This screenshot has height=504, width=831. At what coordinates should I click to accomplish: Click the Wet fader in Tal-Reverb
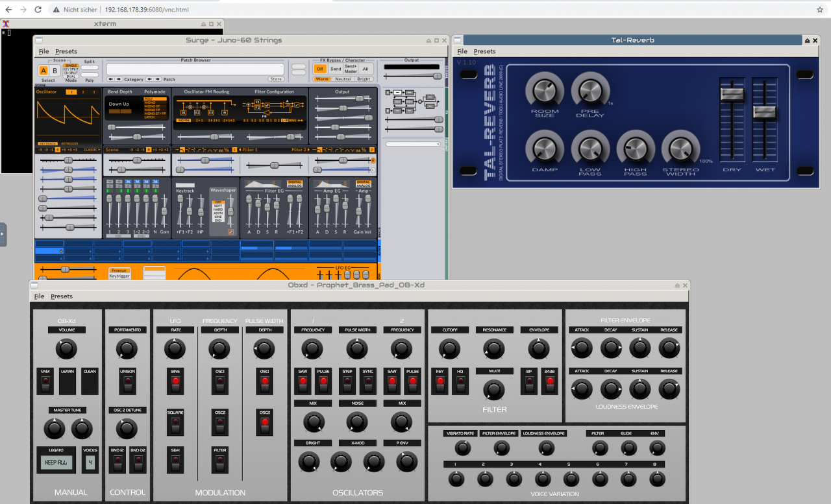tap(765, 112)
